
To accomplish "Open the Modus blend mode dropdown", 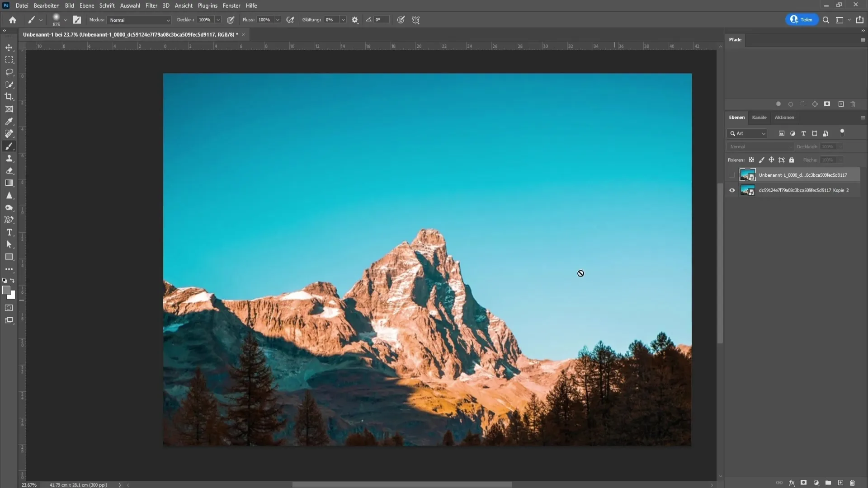I will (x=137, y=20).
